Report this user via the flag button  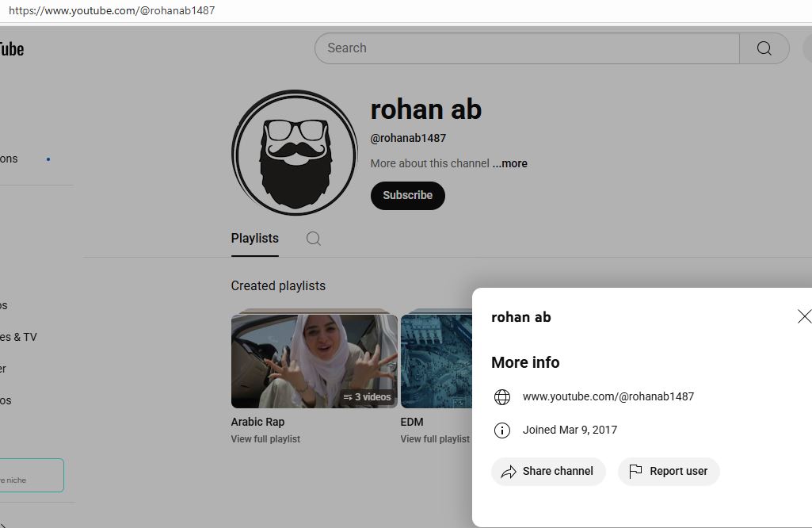(669, 471)
